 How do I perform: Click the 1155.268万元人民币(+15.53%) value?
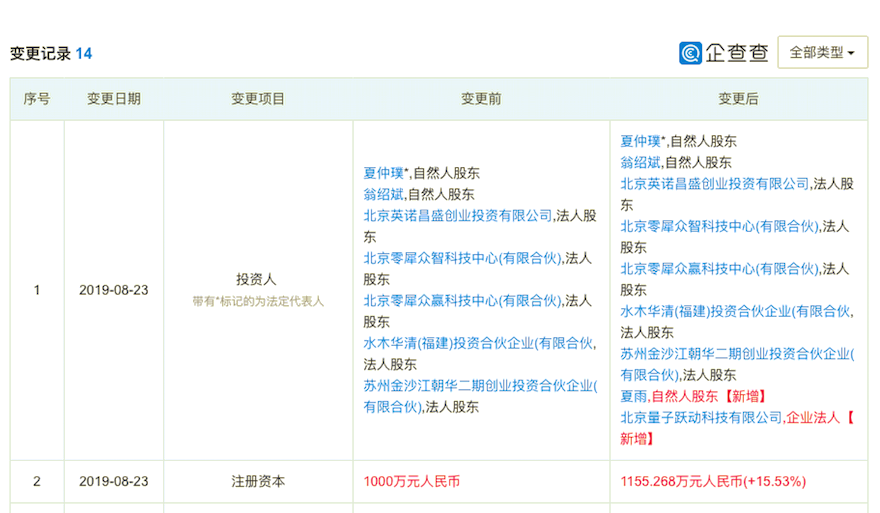pyautogui.click(x=713, y=482)
